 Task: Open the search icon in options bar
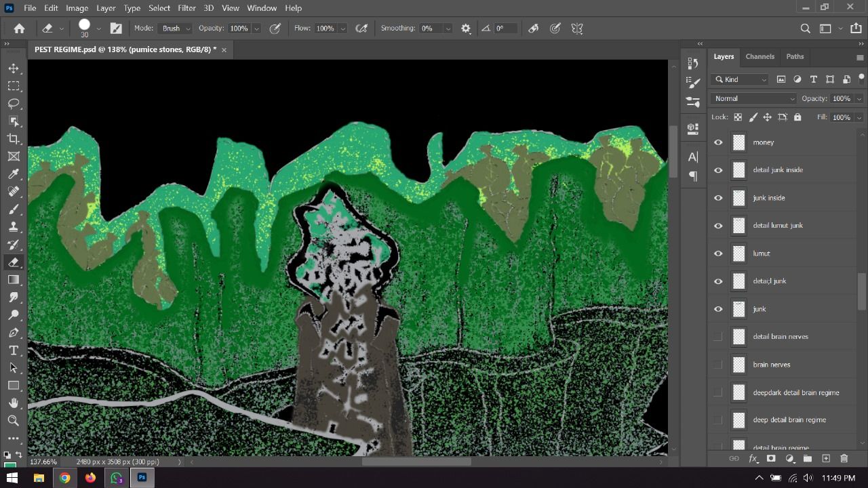click(806, 28)
